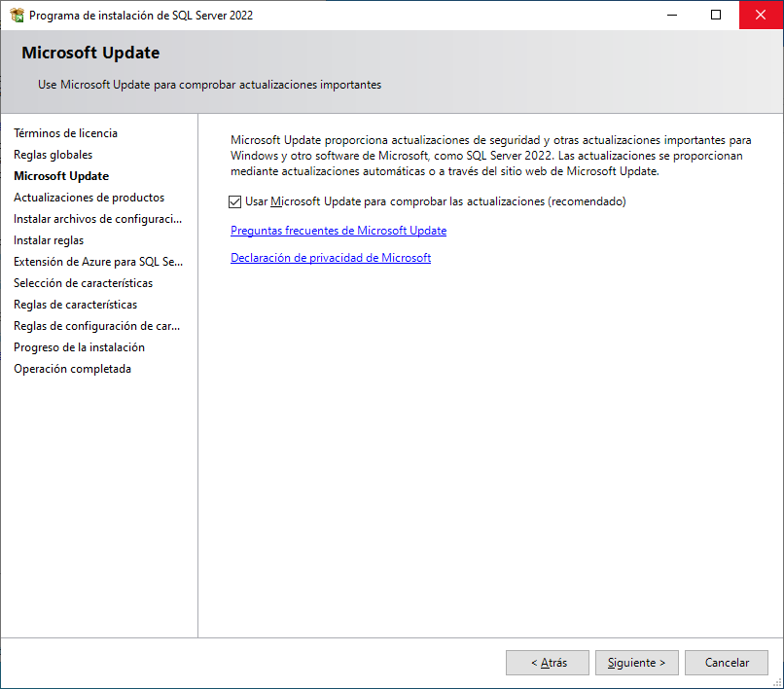
Task: Continue with the Siguiente button
Action: click(636, 663)
